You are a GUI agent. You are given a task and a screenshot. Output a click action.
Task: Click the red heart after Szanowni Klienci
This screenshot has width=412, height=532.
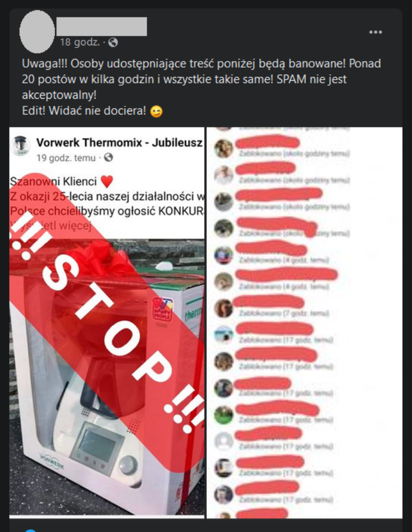coord(107,182)
